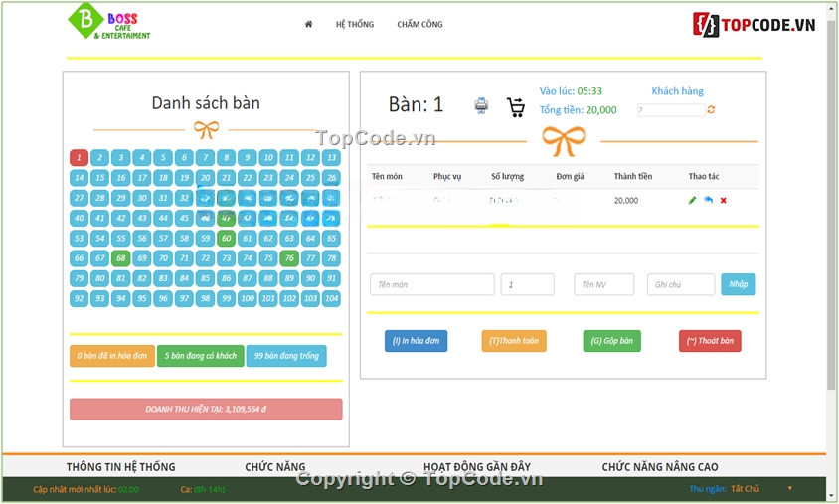This screenshot has height=504, width=839.
Task: Open the Thu ngân dropdown arrow
Action: 789,488
